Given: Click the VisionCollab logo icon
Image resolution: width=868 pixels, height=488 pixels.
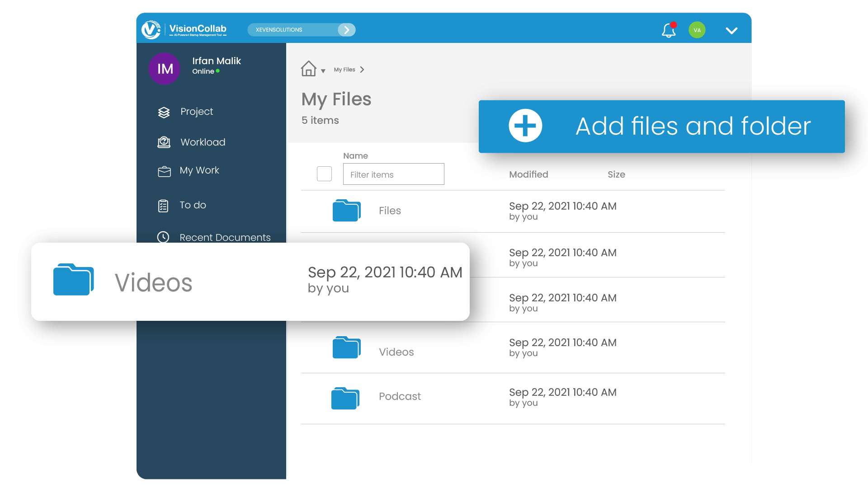Looking at the screenshot, I should [x=151, y=30].
